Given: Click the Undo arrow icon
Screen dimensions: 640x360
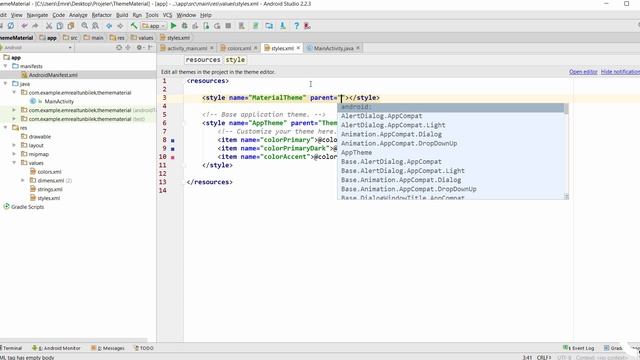Looking at the screenshot, I should 24,26.
